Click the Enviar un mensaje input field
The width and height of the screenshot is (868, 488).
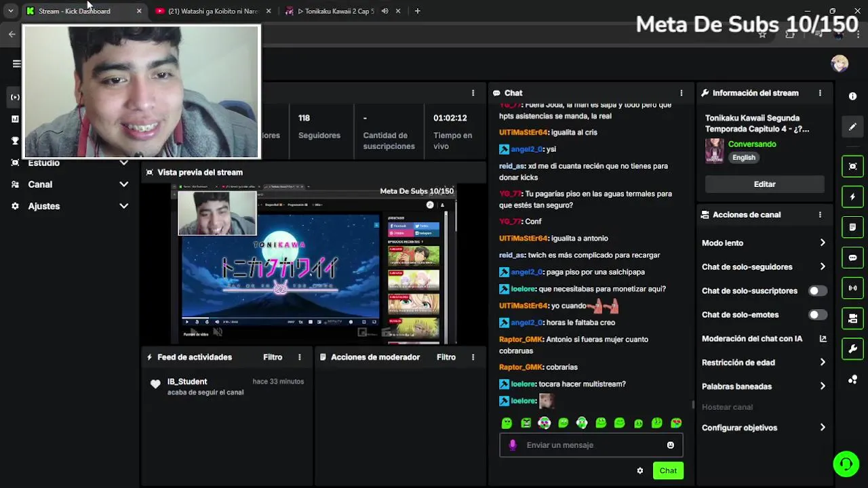pyautogui.click(x=591, y=445)
